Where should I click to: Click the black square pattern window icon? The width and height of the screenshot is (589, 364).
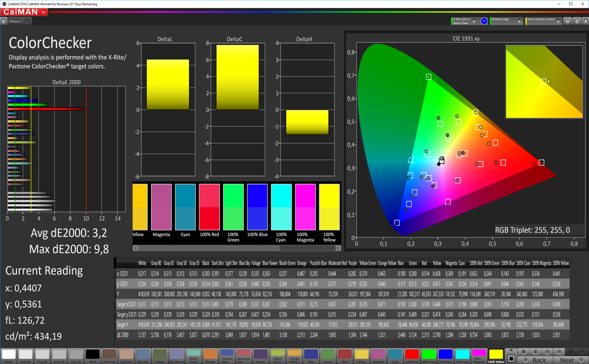(x=511, y=358)
